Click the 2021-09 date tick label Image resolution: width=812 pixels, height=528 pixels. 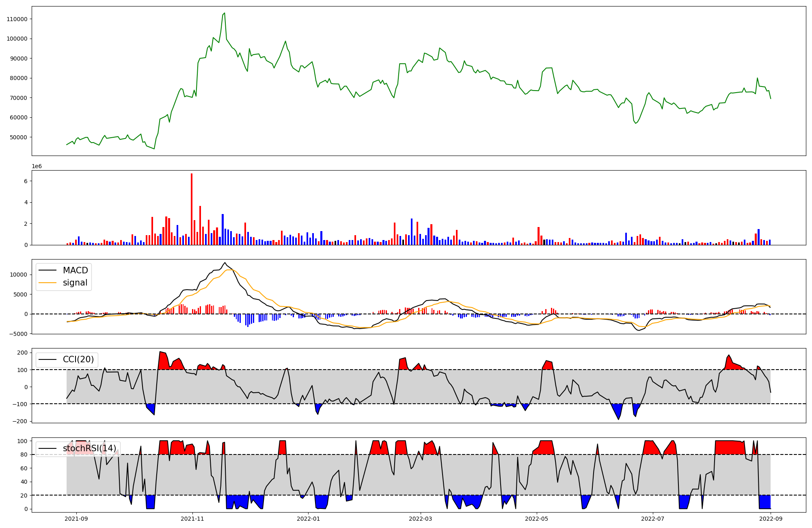[x=76, y=519]
